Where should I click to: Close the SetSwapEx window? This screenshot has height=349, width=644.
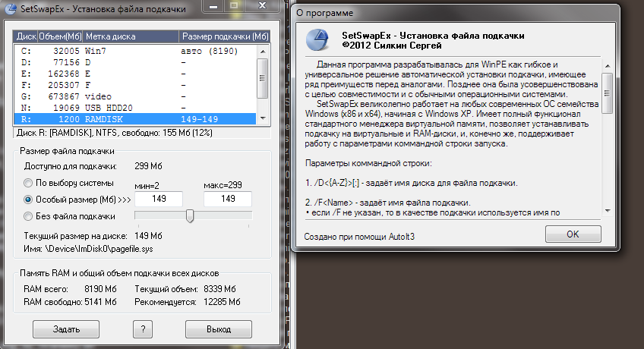pyautogui.click(x=262, y=6)
